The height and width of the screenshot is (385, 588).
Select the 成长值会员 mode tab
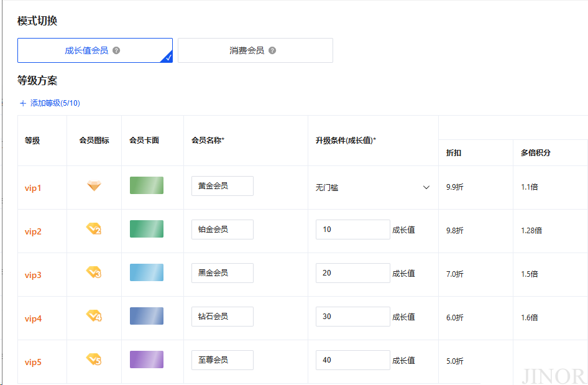(x=95, y=50)
